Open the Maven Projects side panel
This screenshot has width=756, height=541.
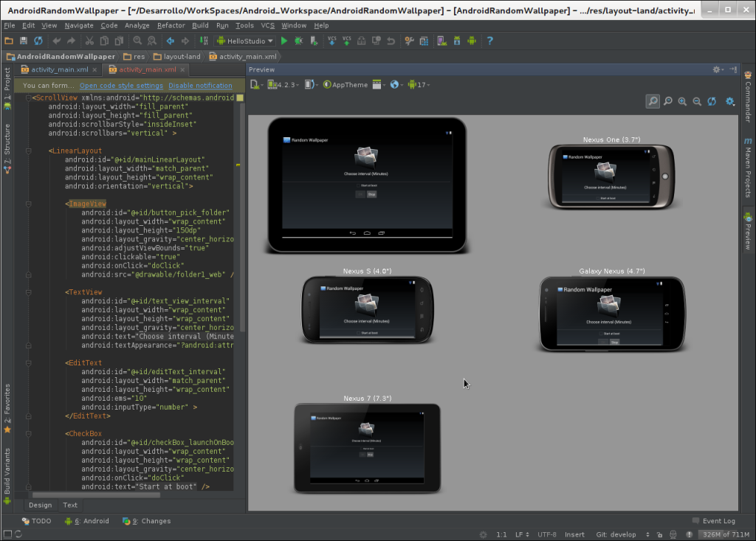tap(748, 168)
